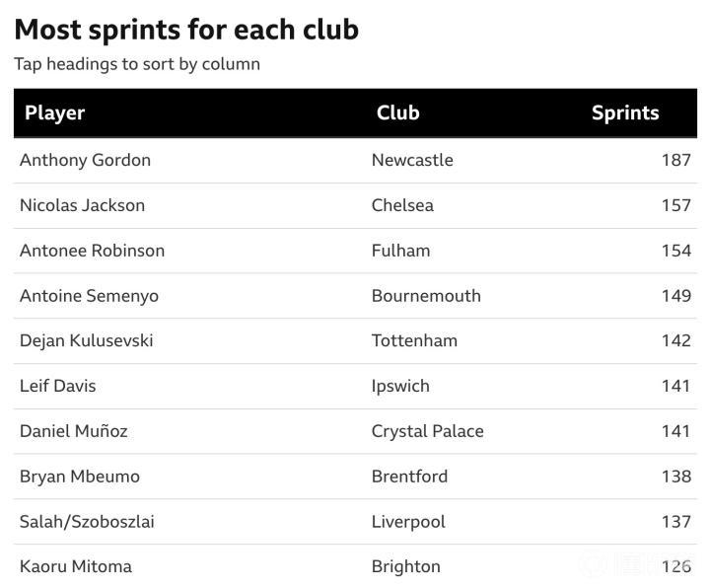710x588 pixels.
Task: Click the Crystal Palace club cell
Action: coord(427,431)
